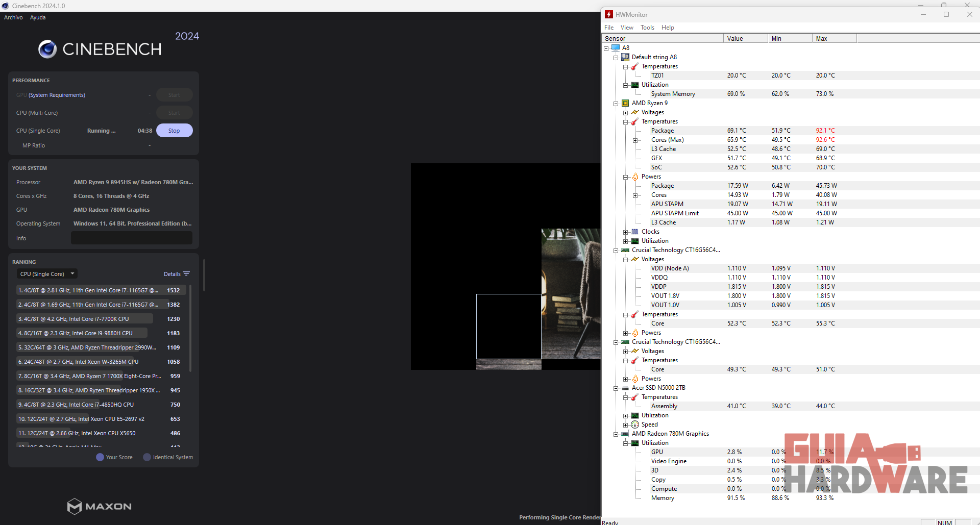Click the Acer SSD N5000 2TB drive icon
Image resolution: width=980 pixels, height=525 pixels.
coord(625,388)
